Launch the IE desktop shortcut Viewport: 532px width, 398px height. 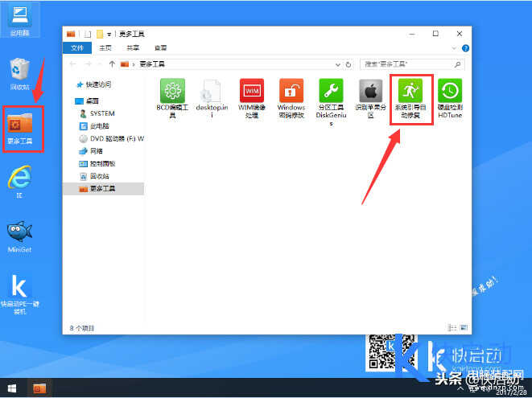[19, 182]
